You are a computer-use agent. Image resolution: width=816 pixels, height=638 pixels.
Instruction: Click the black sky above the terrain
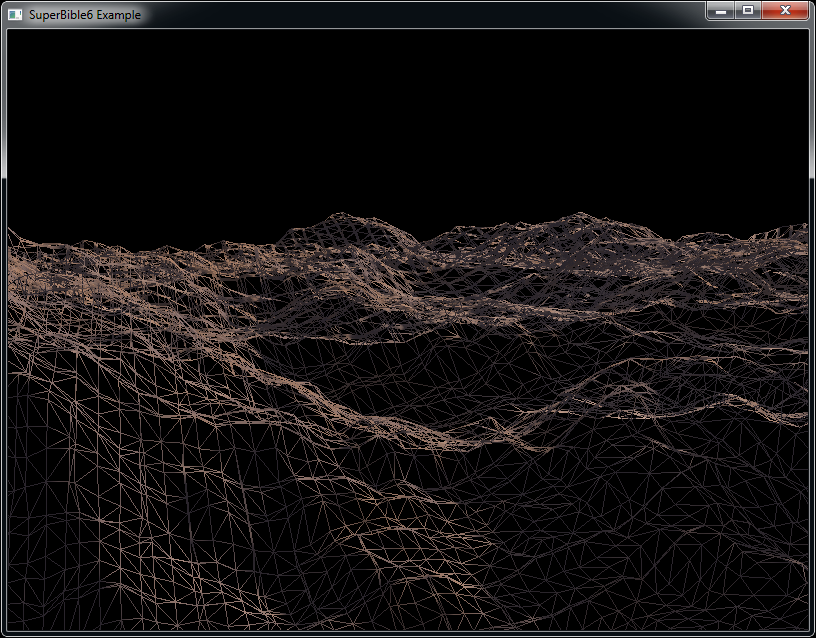tap(400, 110)
